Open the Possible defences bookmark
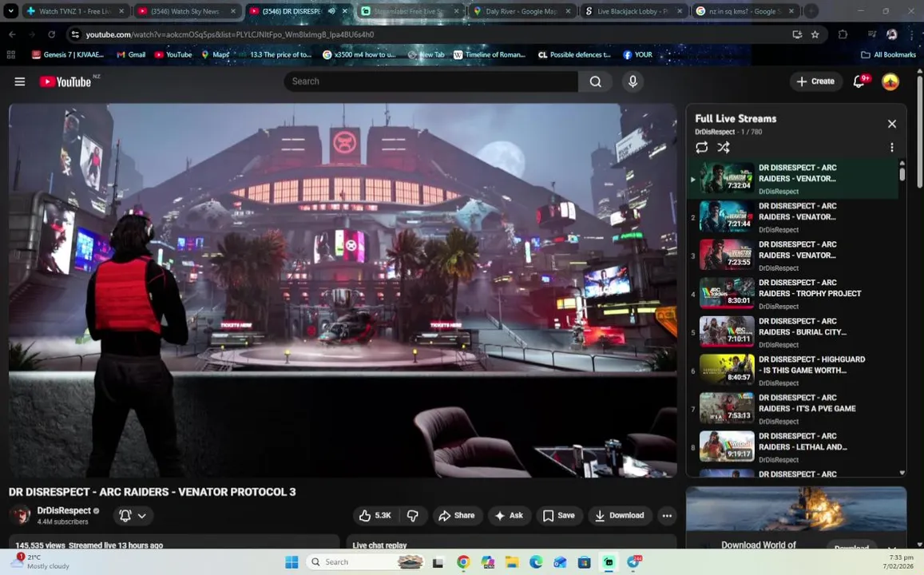Viewport: 924px width, 575px height. point(574,55)
